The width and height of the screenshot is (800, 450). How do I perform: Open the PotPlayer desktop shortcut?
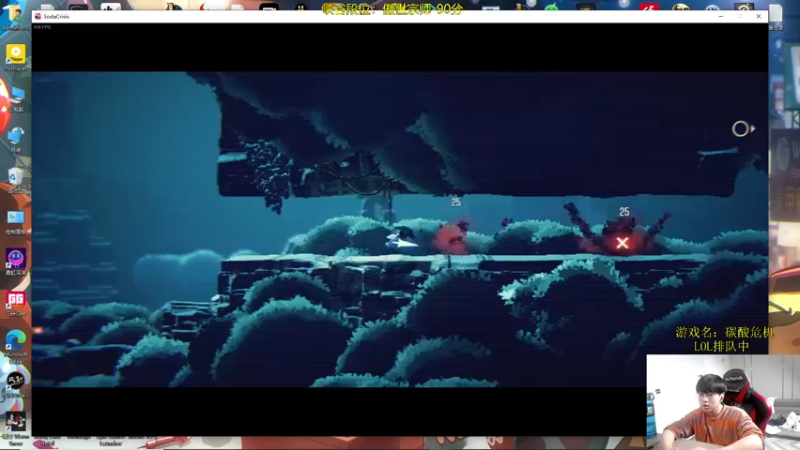[x=16, y=56]
